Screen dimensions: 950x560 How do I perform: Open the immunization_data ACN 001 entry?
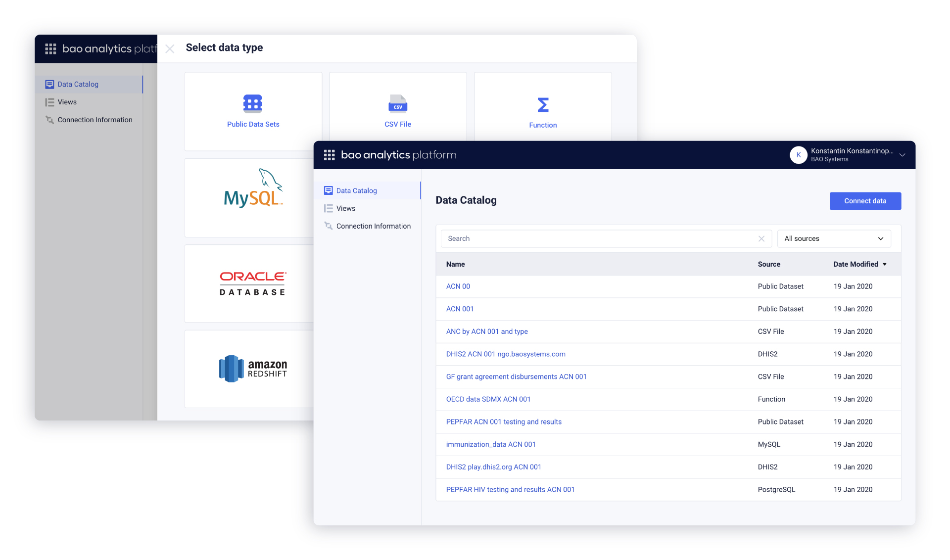point(490,445)
